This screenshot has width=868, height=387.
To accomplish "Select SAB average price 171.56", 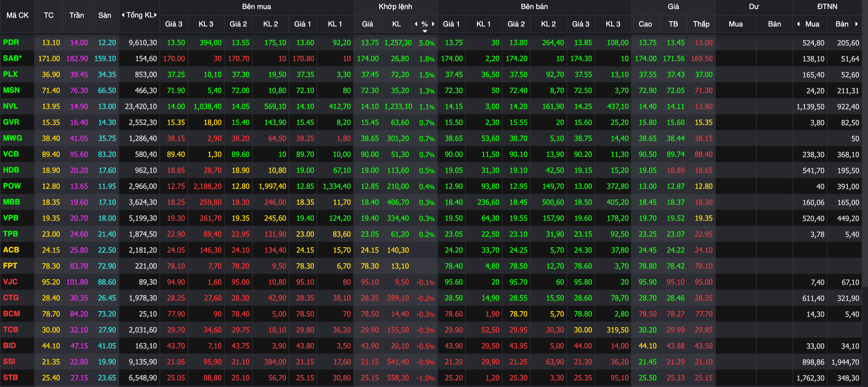I will (x=673, y=58).
